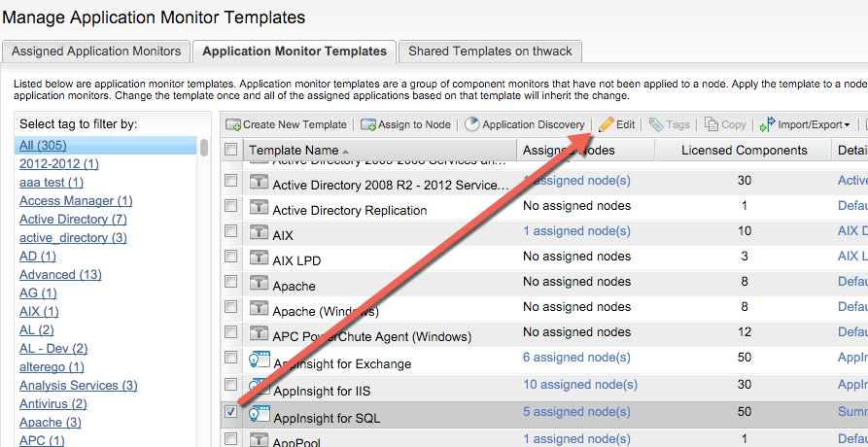Select Application Monitor Templates tab
The width and height of the screenshot is (868, 447).
click(295, 52)
